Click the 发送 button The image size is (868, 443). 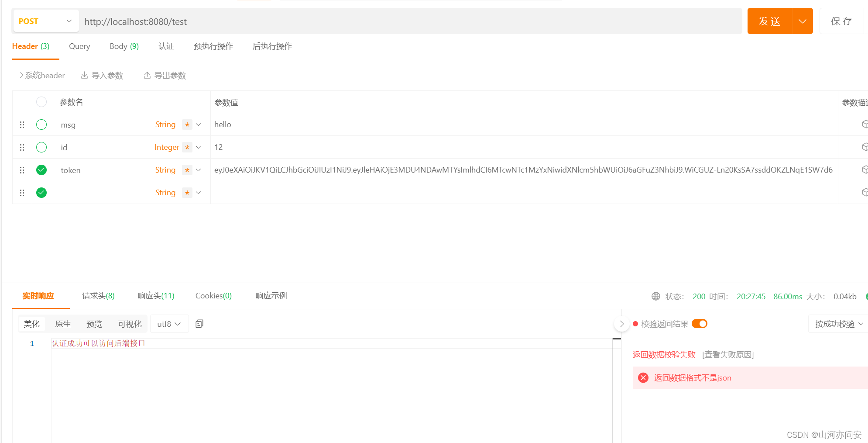(x=770, y=21)
